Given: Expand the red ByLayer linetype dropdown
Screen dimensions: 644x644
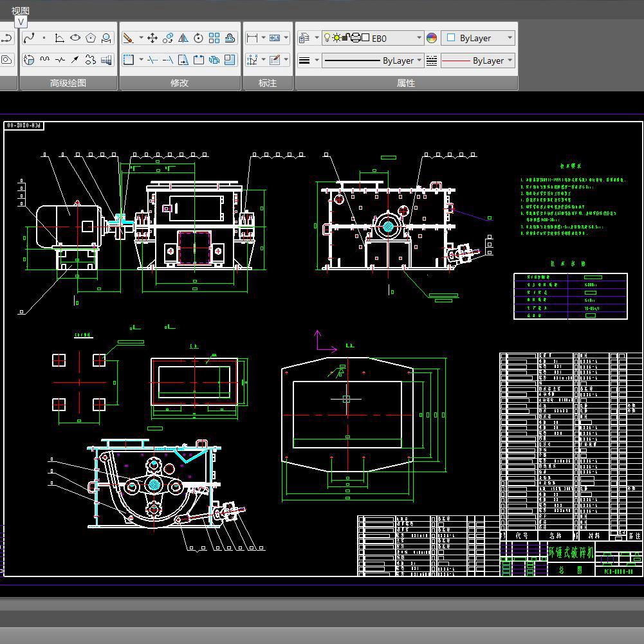Looking at the screenshot, I should click(x=510, y=60).
